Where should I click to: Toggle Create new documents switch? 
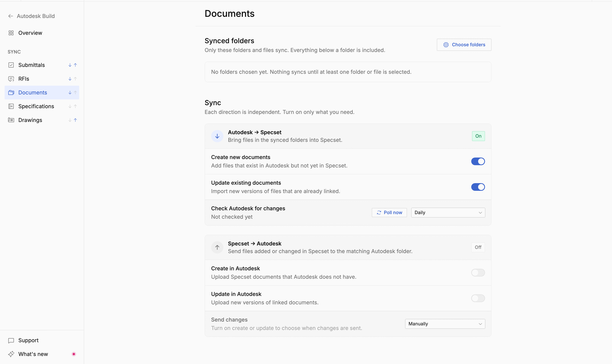[478, 161]
